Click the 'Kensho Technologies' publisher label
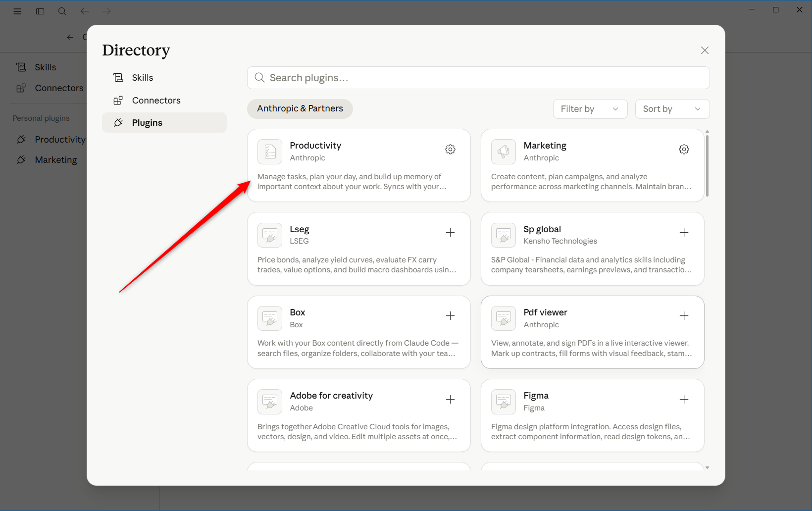 pos(560,241)
